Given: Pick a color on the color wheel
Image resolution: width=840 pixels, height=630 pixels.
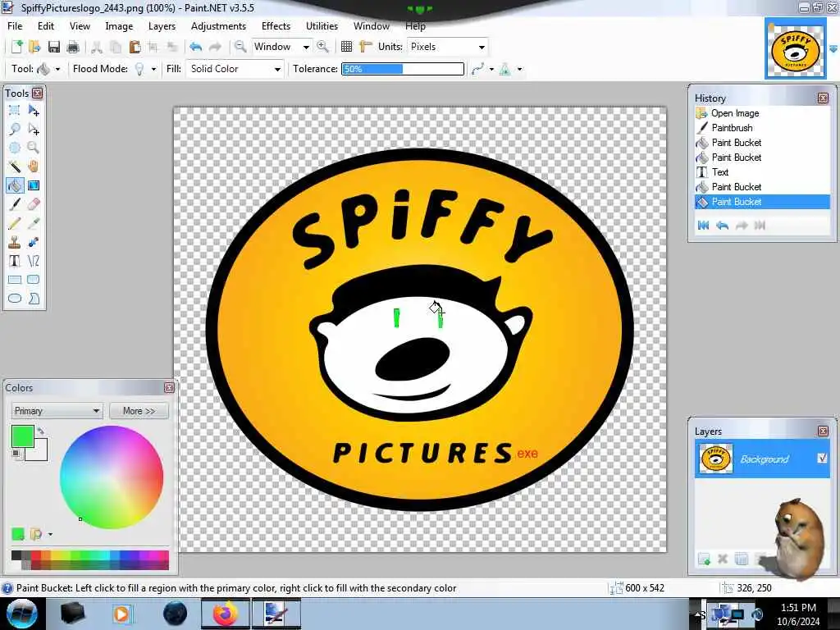Looking at the screenshot, I should point(112,477).
